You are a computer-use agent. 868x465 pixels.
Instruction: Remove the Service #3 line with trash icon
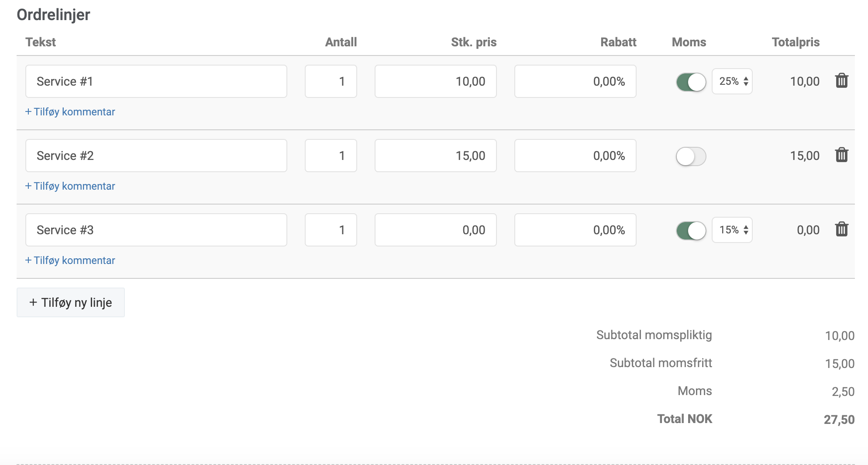pyautogui.click(x=841, y=229)
